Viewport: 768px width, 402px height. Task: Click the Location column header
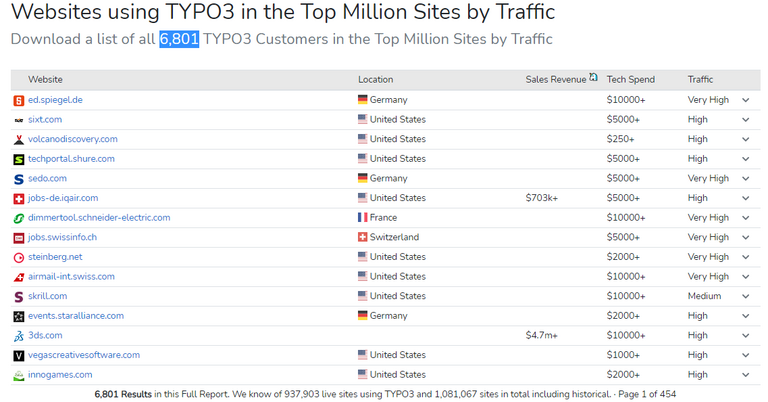(375, 79)
